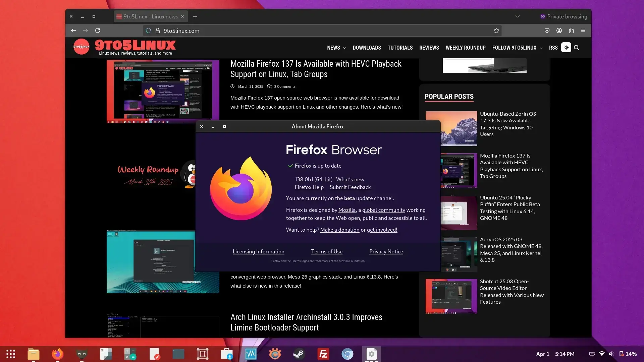Open the Text Editor app in taskbar
Viewport: 644px width, 362px height.
[x=154, y=354]
